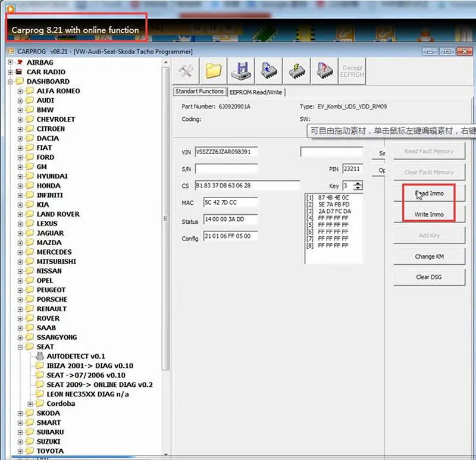Expand the CAR RADIO tree node
This screenshot has height=460, width=476.
(10, 72)
